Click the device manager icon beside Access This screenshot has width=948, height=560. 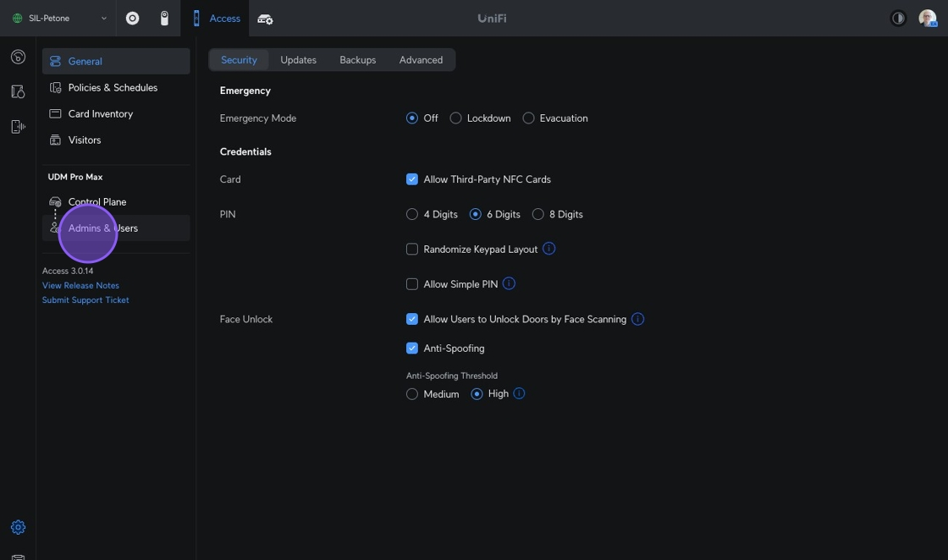click(265, 19)
